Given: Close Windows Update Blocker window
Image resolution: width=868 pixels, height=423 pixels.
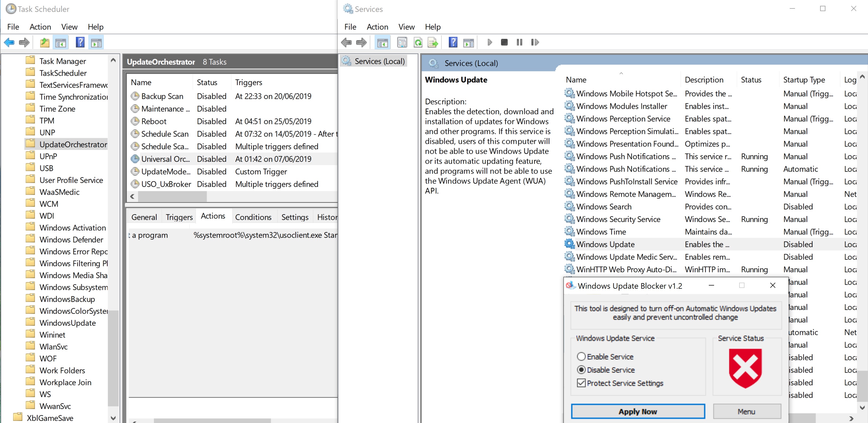Looking at the screenshot, I should coord(773,285).
